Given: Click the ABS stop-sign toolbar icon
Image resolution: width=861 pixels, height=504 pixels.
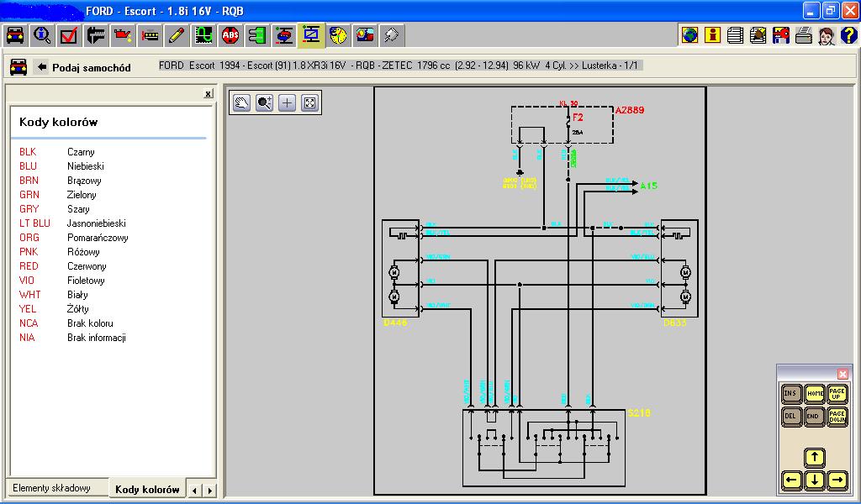Looking at the screenshot, I should [231, 35].
